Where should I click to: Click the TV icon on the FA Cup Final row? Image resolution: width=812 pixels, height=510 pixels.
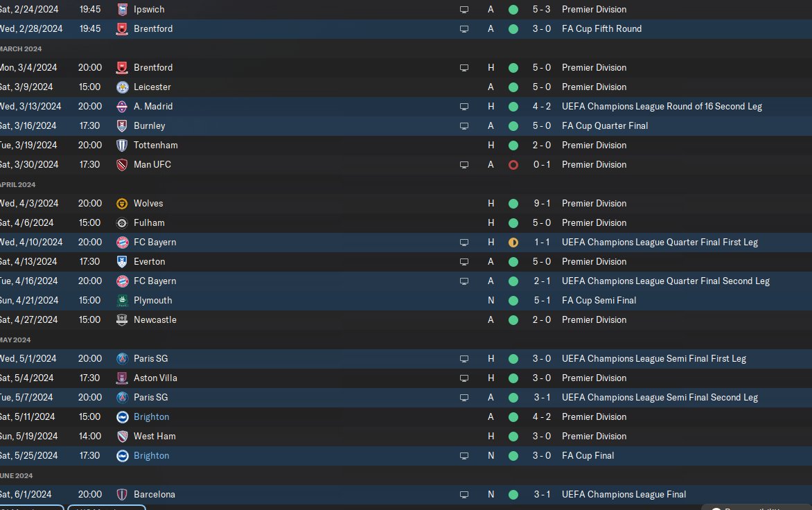(464, 456)
